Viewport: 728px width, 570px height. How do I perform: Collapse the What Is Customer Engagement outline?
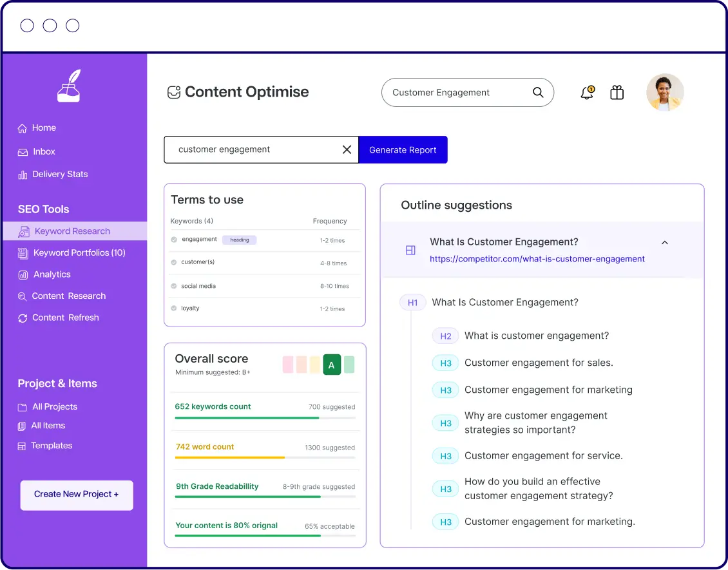664,242
